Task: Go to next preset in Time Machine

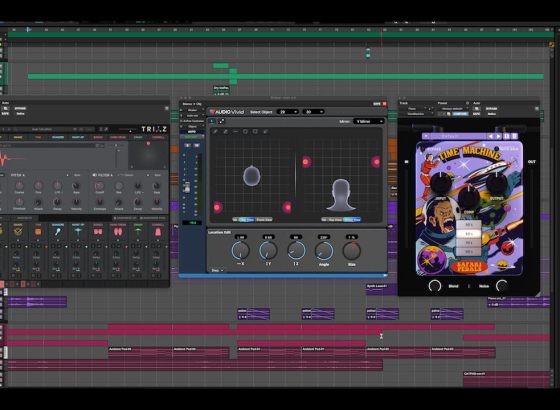Action: tap(499, 136)
